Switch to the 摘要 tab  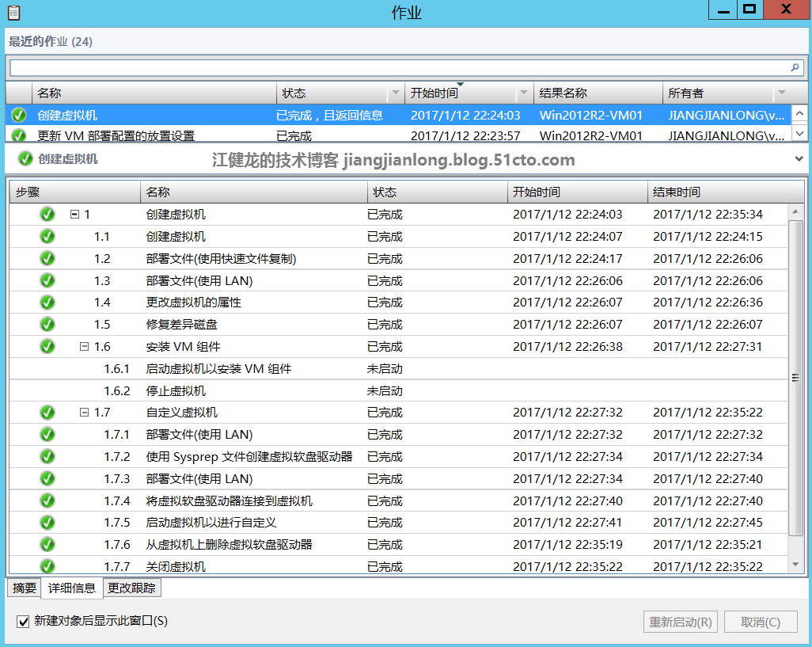click(25, 588)
